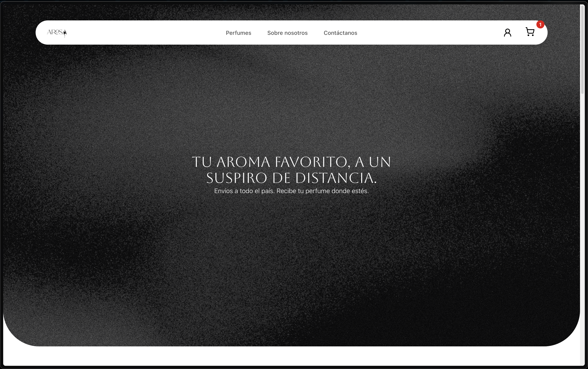Click the red cart badge showing 1

[x=540, y=24]
